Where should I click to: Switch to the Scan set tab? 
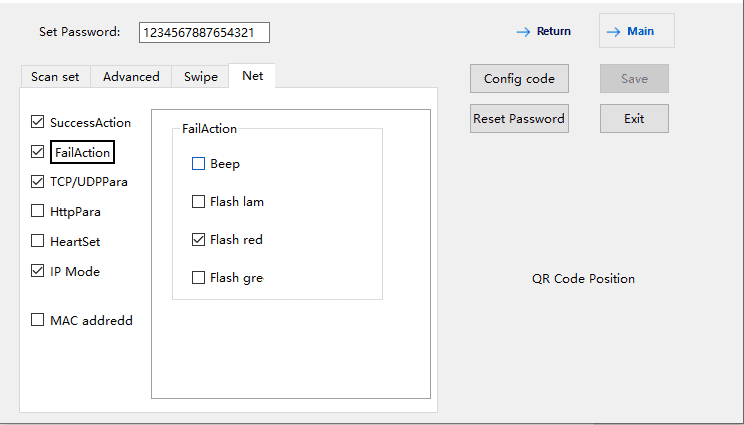55,77
